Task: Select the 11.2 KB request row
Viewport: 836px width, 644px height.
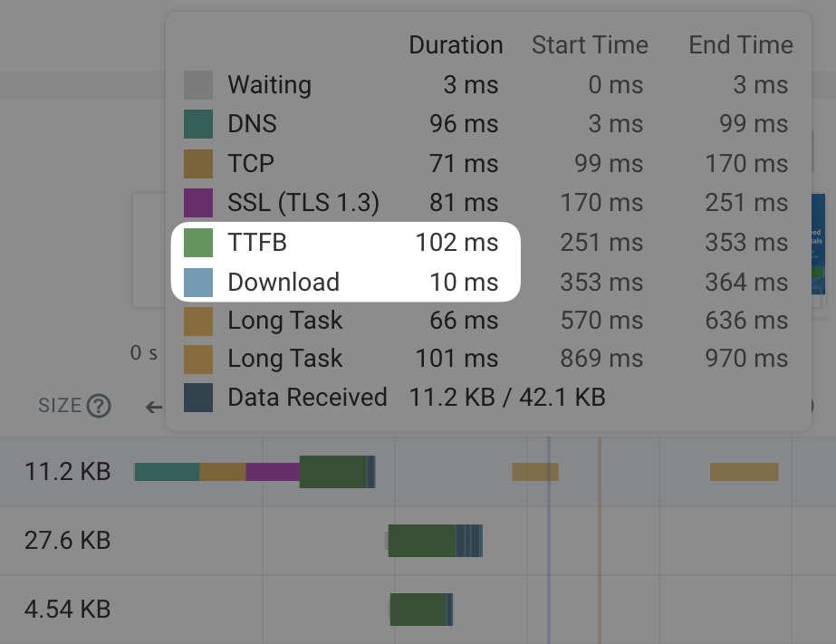Action: click(67, 471)
